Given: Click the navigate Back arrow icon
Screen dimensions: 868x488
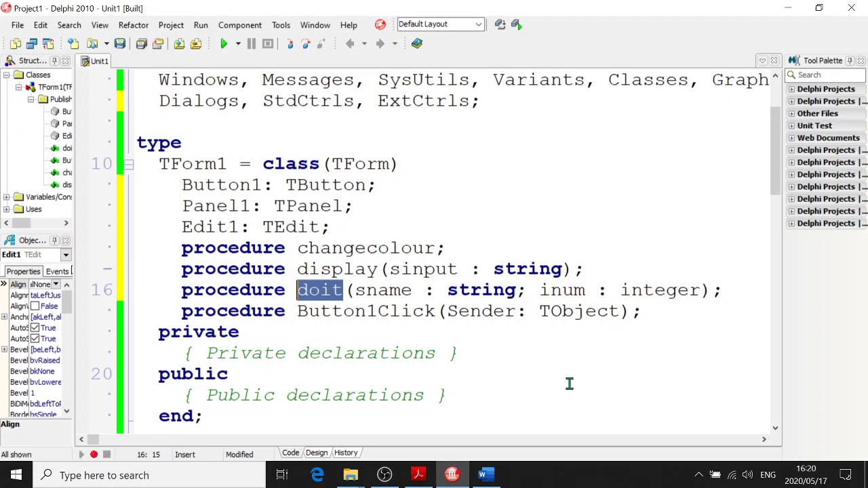Looking at the screenshot, I should 350,43.
